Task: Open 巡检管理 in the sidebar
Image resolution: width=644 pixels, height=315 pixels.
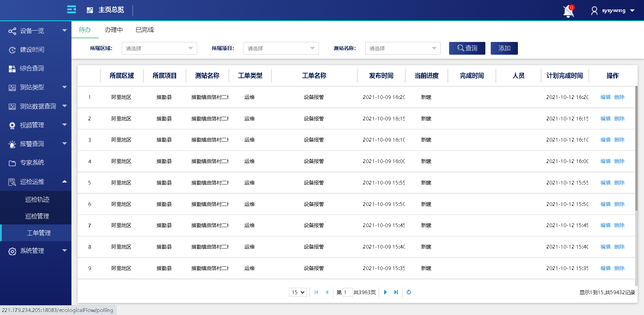Action: click(x=37, y=216)
